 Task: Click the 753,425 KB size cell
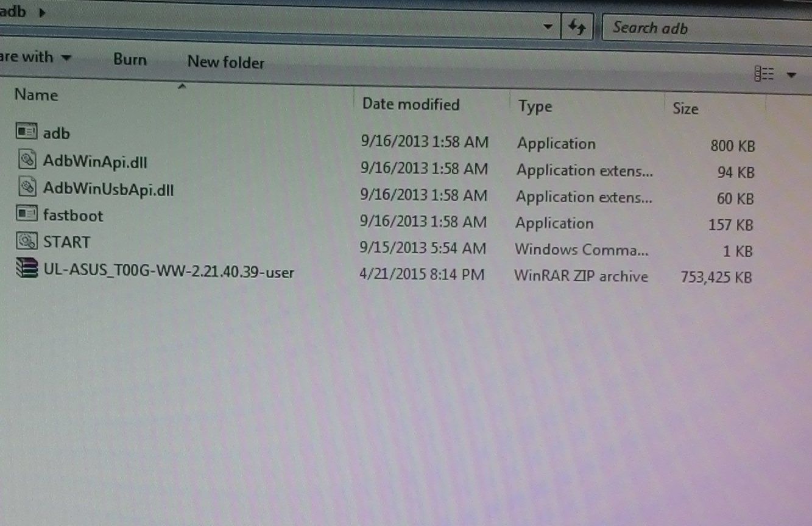pyautogui.click(x=716, y=278)
